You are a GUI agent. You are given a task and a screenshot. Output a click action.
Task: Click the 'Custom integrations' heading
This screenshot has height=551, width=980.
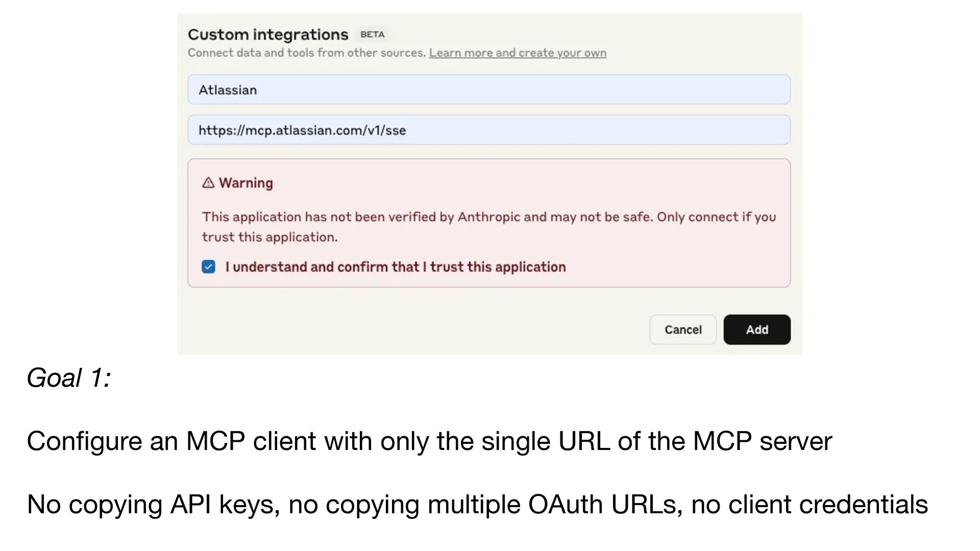pos(268,35)
